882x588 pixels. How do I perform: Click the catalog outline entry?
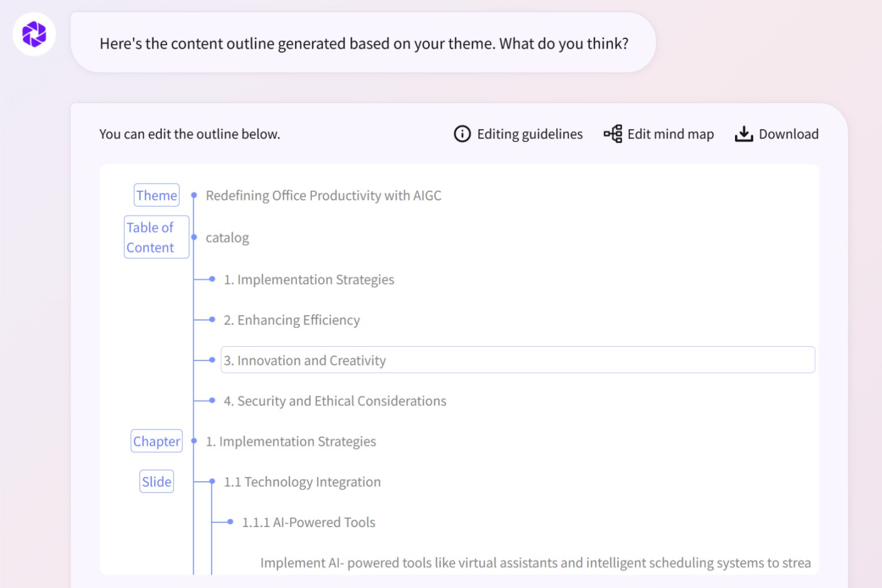click(x=227, y=238)
